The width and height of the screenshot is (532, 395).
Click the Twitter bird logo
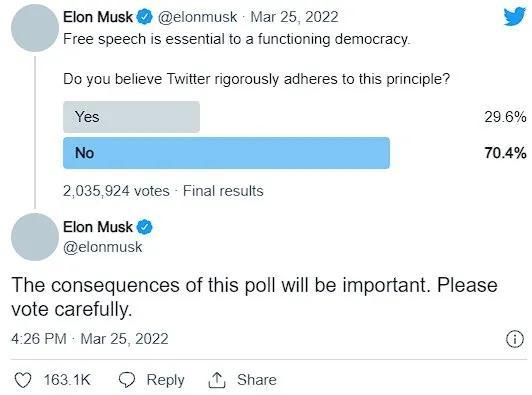tap(515, 17)
